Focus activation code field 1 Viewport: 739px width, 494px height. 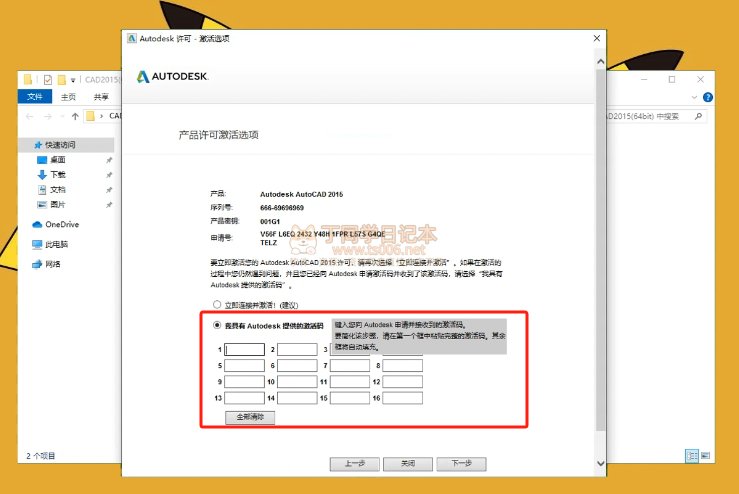[244, 349]
